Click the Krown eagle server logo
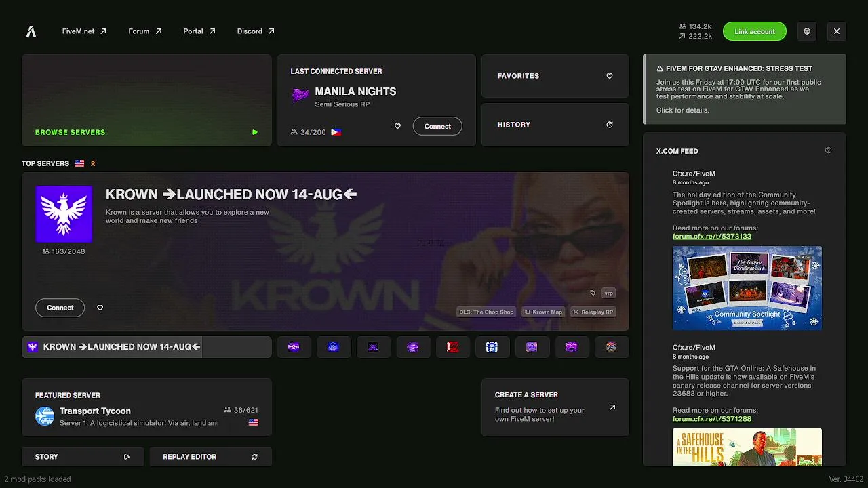 coord(64,214)
